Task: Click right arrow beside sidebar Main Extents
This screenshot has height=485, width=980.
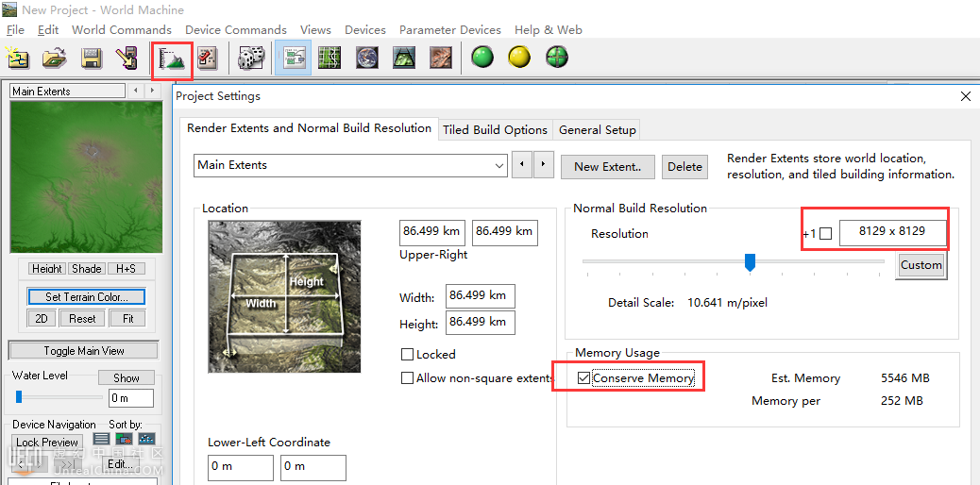Action: pos(152,92)
